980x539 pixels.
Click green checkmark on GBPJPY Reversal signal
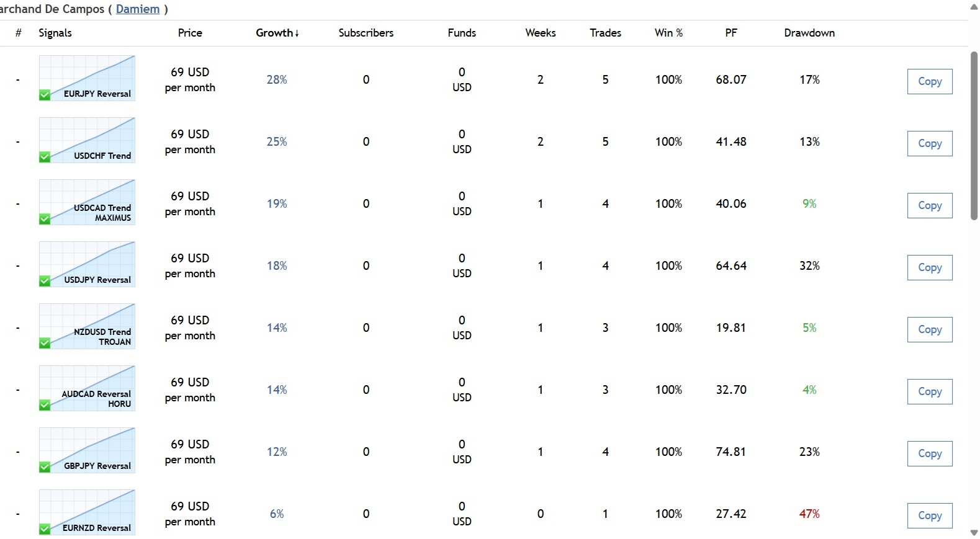click(45, 467)
